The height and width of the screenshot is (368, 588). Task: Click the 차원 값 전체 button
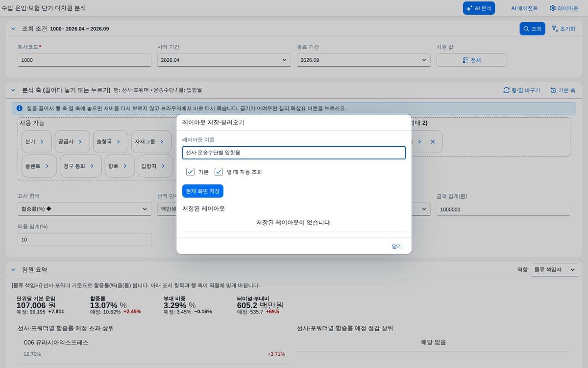coord(471,60)
